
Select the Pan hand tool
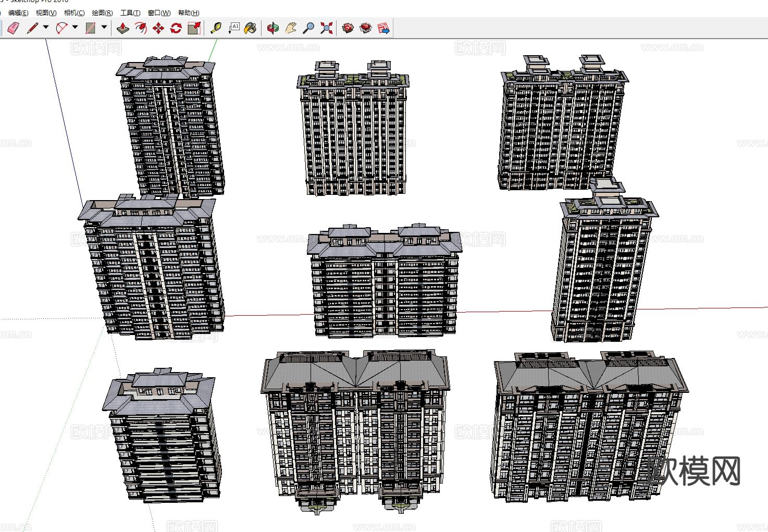tap(291, 28)
